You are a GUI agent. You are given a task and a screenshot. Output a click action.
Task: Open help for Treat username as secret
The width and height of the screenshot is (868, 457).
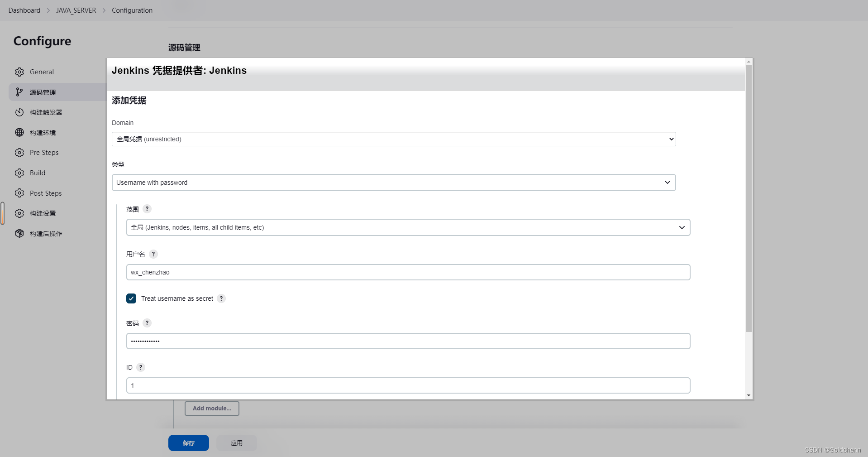click(x=221, y=298)
